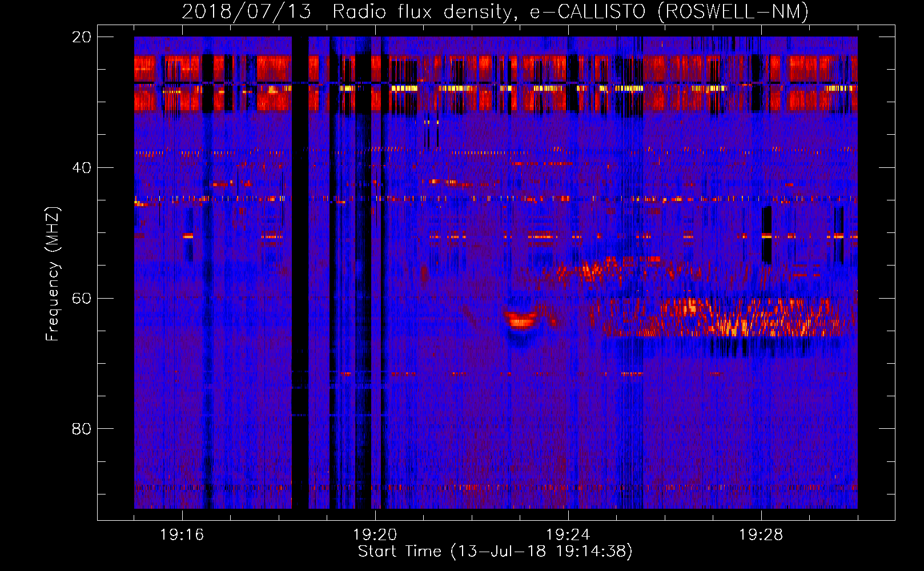This screenshot has width=924, height=571.
Task: Select the 19:16 time tick label
Action: click(182, 535)
